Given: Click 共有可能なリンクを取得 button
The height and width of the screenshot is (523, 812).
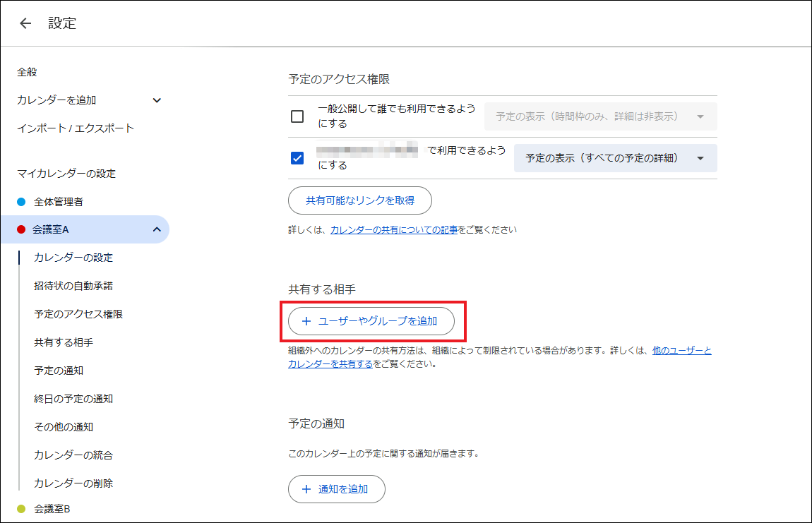Looking at the screenshot, I should (359, 200).
